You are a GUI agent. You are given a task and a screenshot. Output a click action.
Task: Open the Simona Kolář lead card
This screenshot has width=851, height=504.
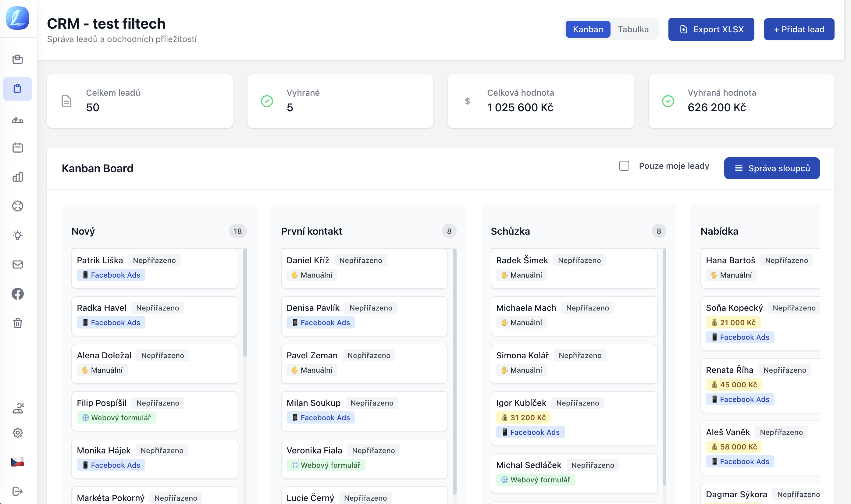(x=574, y=364)
